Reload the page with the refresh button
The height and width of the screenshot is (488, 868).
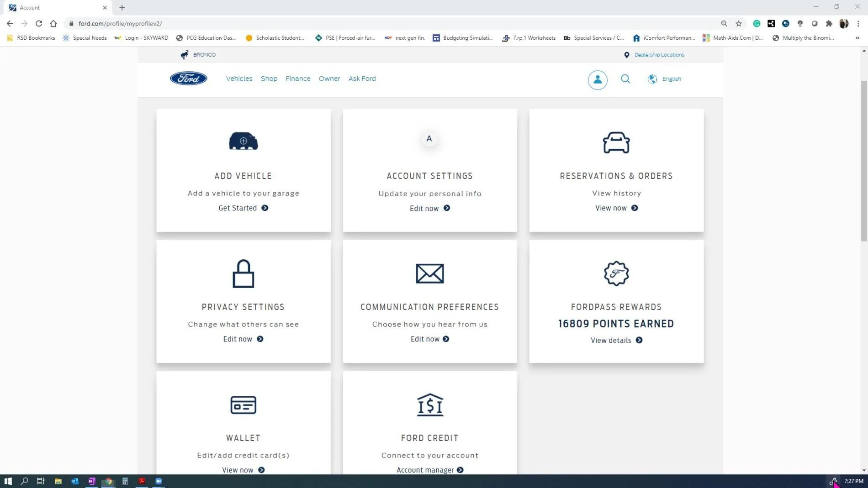tap(39, 23)
